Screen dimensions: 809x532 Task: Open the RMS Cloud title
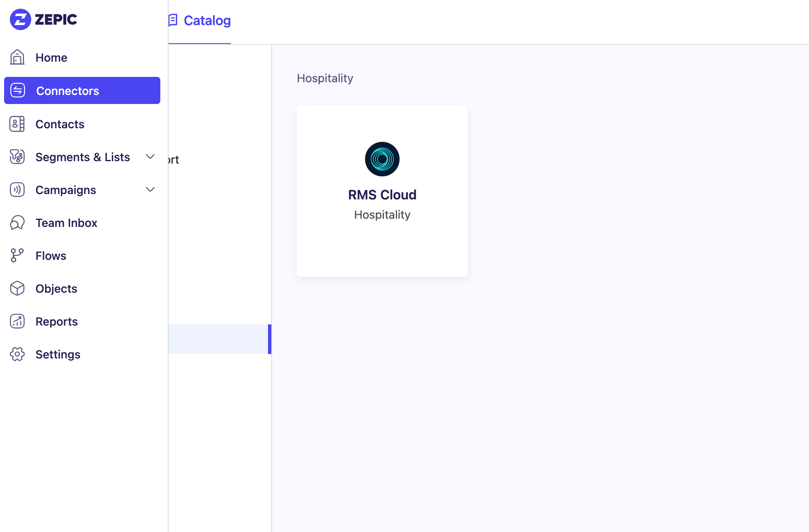tap(382, 195)
